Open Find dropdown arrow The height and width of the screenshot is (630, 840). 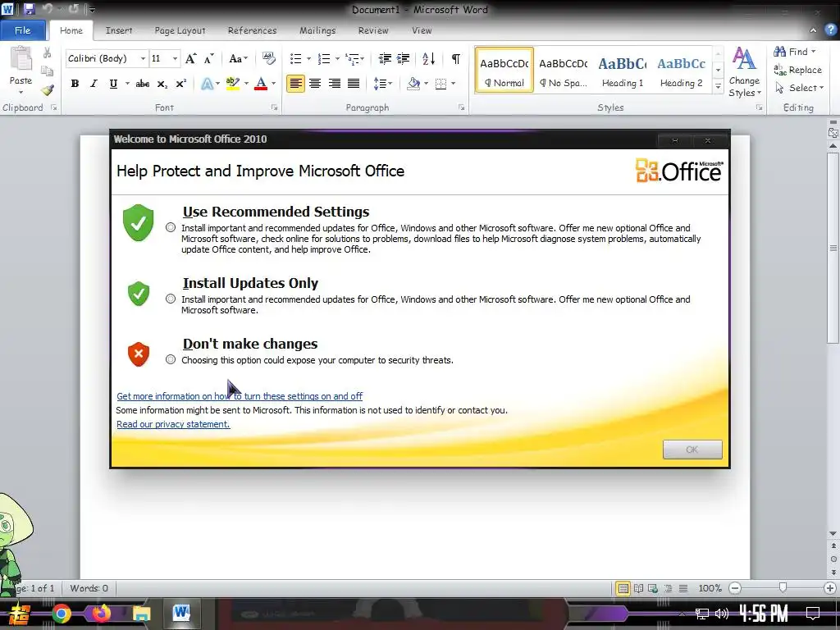pyautogui.click(x=813, y=52)
